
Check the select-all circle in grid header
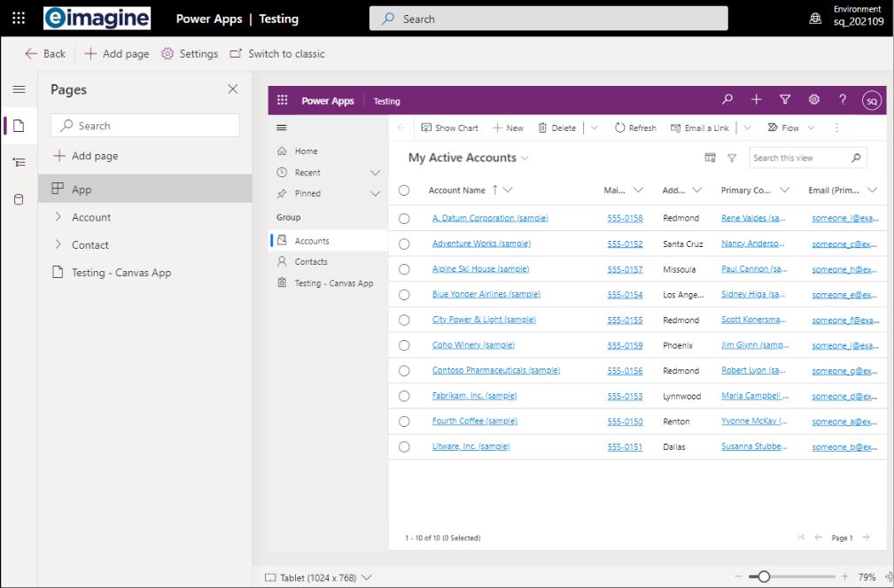pyautogui.click(x=405, y=190)
